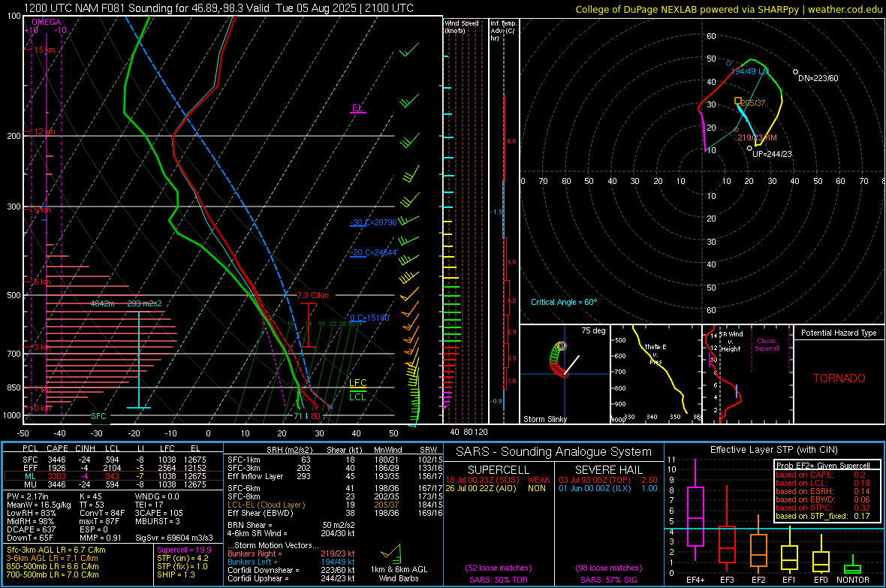
Task: Click the DCAPE = 637 value
Action: 31,529
